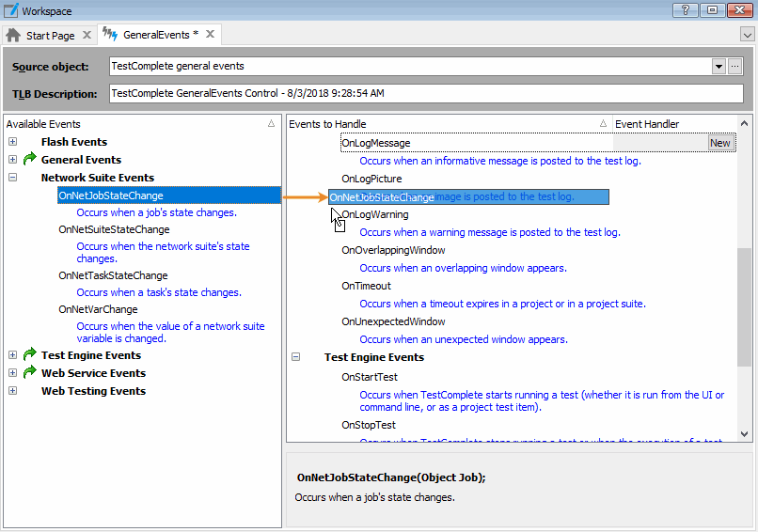Screen dimensions: 758x532
Task: Click the green arrow icon beside Web Service Events
Action: [x=30, y=373]
